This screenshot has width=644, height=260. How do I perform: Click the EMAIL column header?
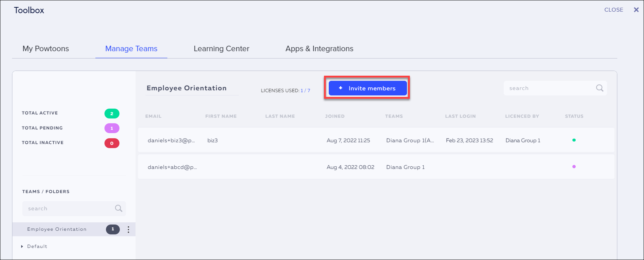(x=153, y=116)
